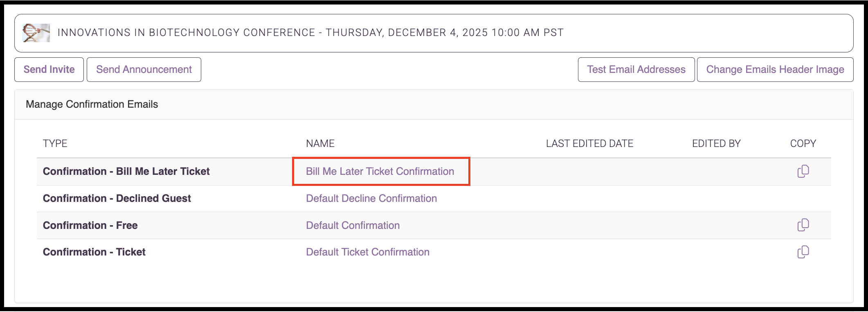Click the EDITED BY column header
Viewport: 868px width, 312px height.
716,143
